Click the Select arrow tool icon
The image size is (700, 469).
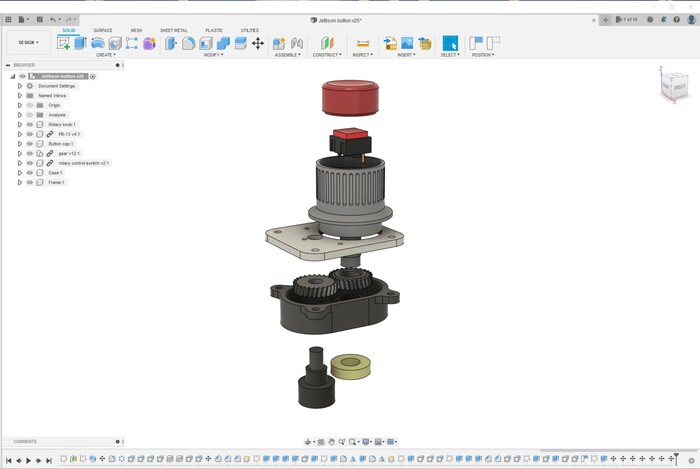[450, 43]
